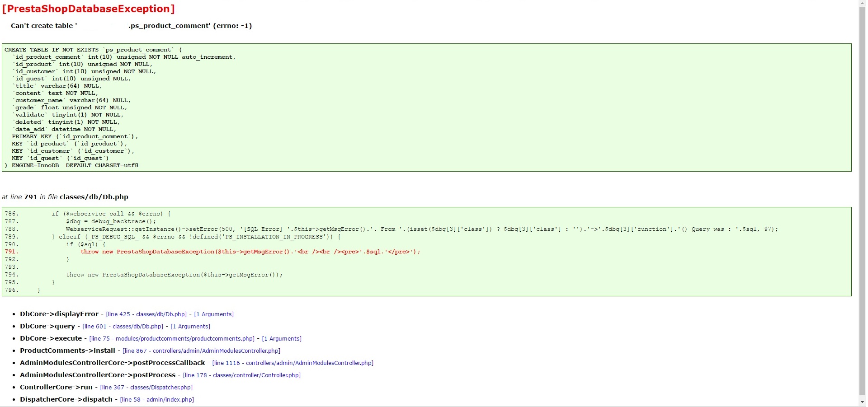Click the ENGINE=InnoDB DEFAULT CHARSET line

coord(71,165)
